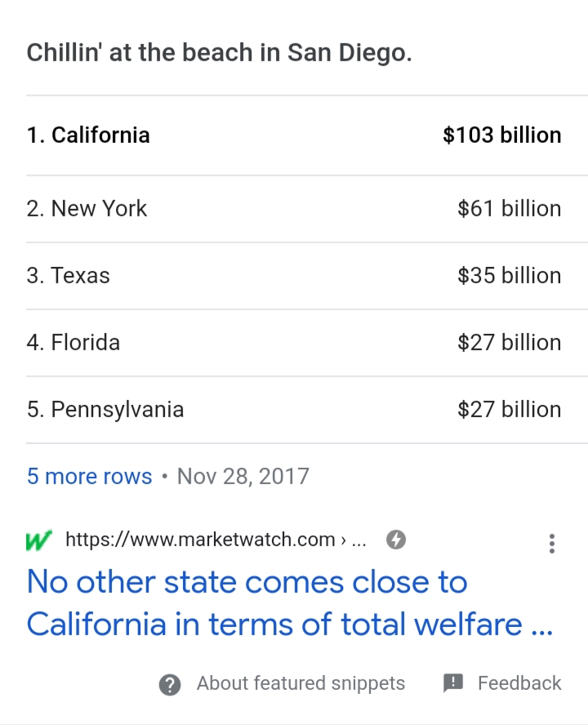Viewport: 588px width, 725px height.
Task: Click the "Nov 28, 2017" date text
Action: [243, 476]
